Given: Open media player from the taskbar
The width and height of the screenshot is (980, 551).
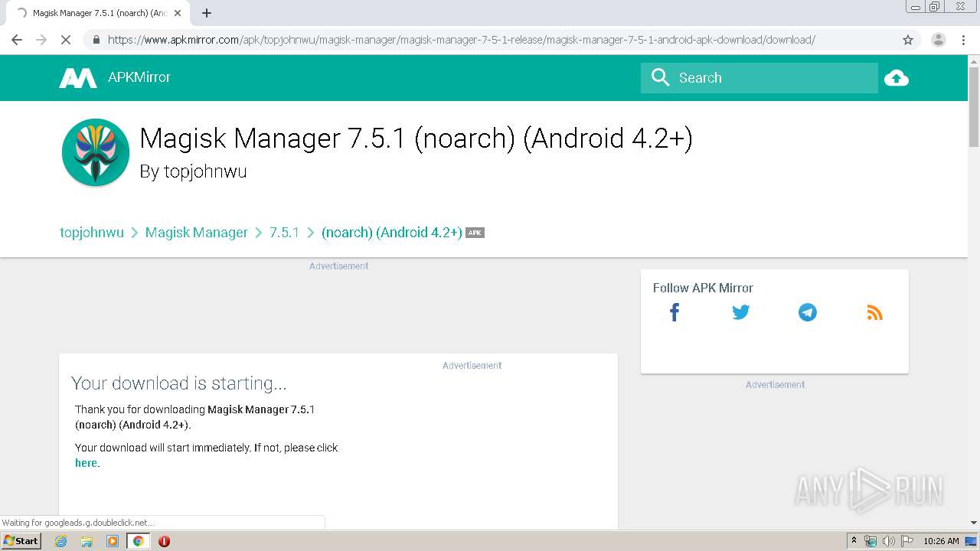Looking at the screenshot, I should point(113,541).
